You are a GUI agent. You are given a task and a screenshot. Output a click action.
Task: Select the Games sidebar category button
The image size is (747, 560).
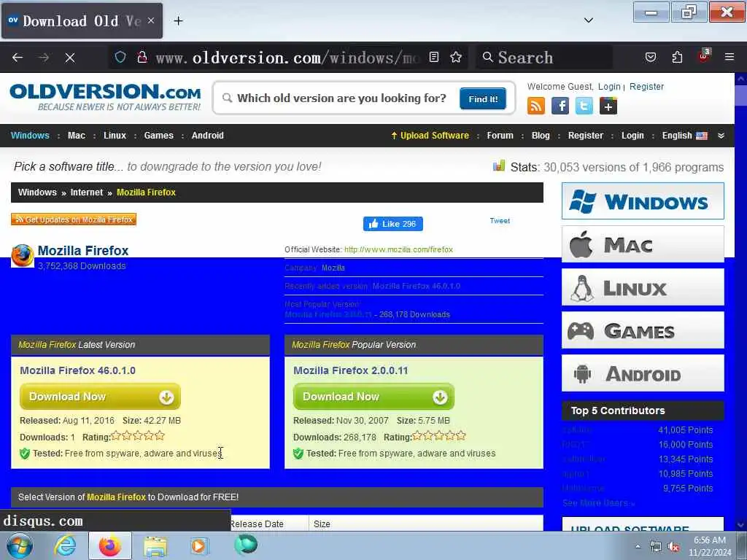[x=643, y=330]
